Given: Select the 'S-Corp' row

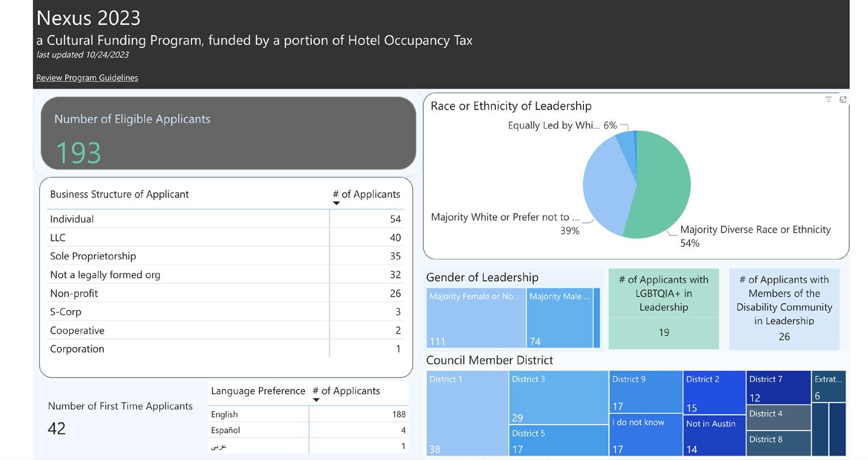Looking at the screenshot, I should [x=225, y=312].
